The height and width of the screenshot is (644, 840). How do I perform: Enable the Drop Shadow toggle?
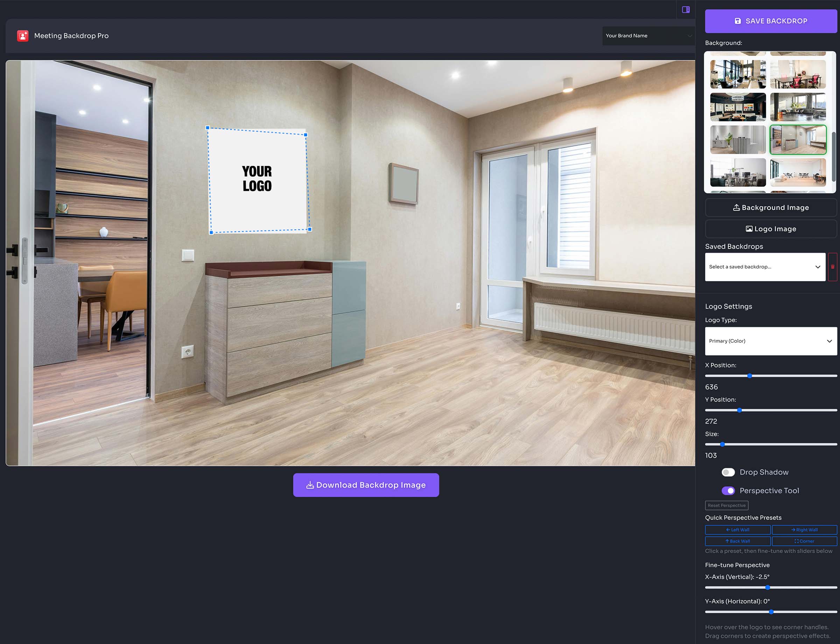[728, 472]
